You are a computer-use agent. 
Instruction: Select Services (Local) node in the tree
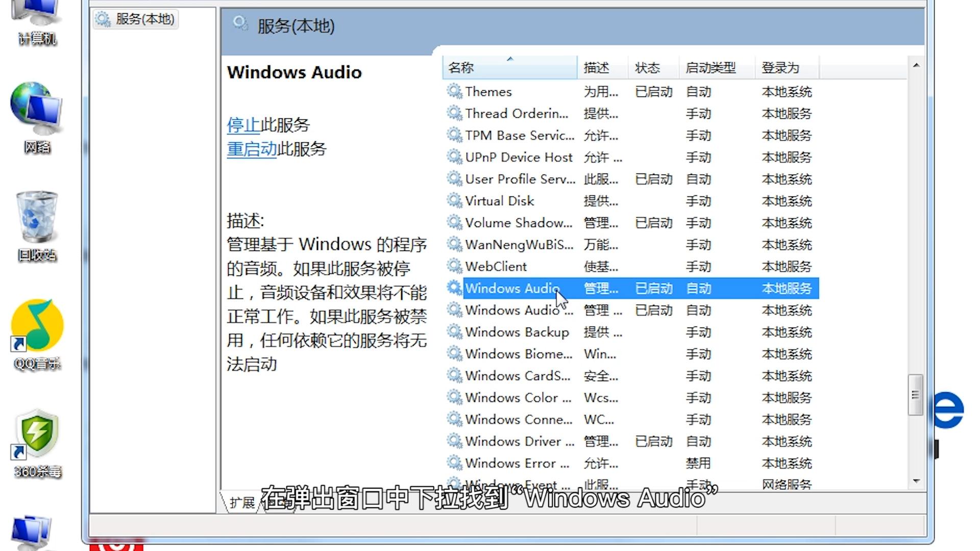[x=144, y=19]
